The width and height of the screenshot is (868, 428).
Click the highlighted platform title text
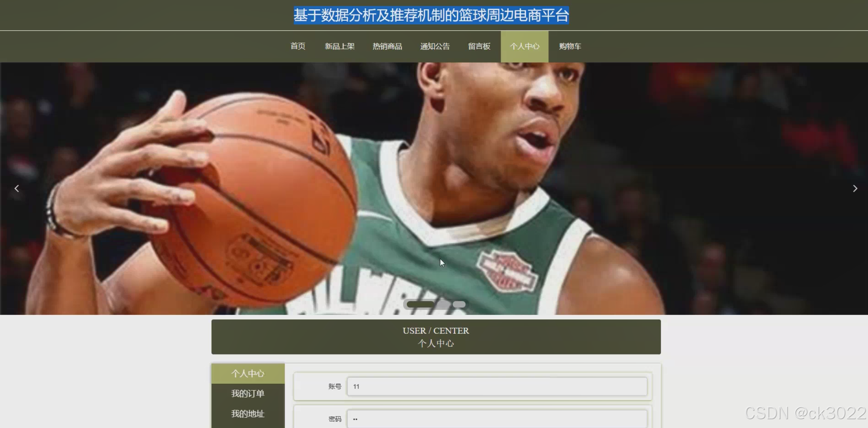pyautogui.click(x=431, y=15)
